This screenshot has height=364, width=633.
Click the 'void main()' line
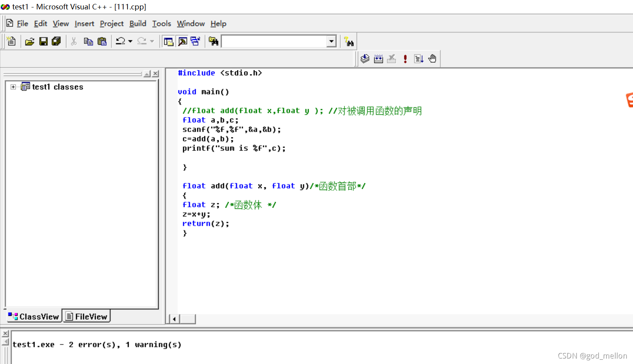pyautogui.click(x=203, y=92)
